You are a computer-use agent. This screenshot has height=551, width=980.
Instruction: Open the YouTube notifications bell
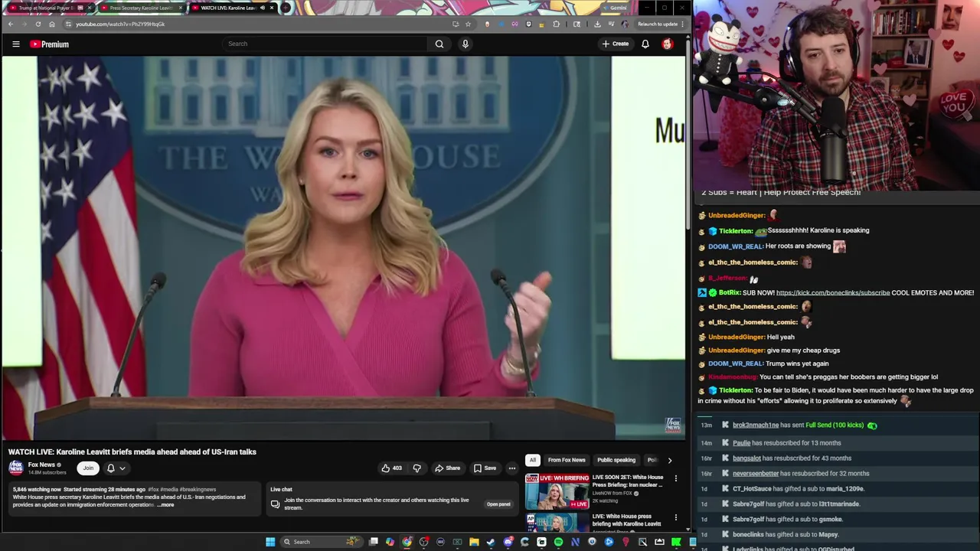point(645,44)
